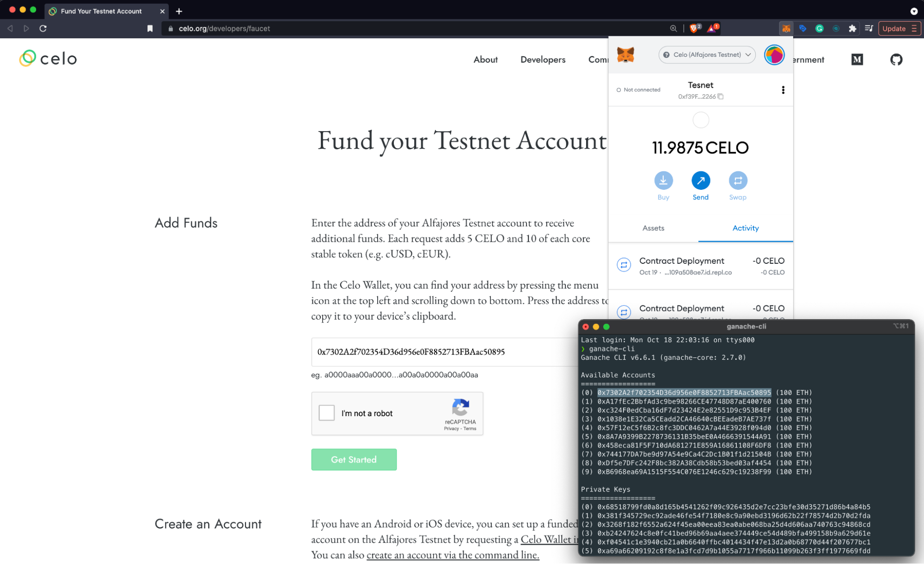Click the Contract Deployment transaction icon

[624, 265]
